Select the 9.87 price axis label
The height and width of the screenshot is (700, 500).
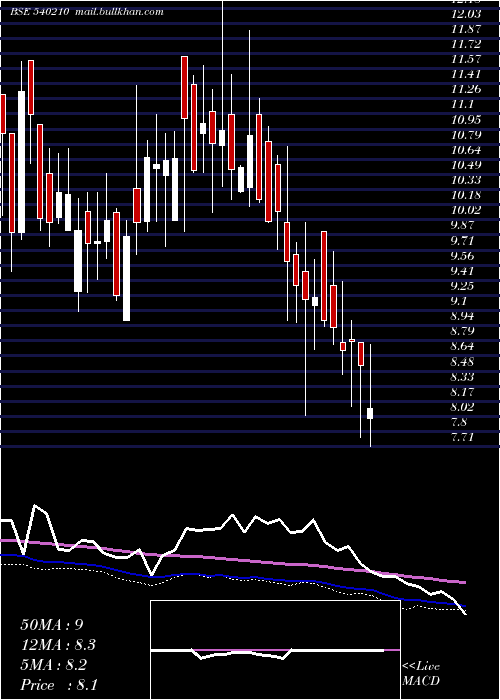tap(464, 225)
